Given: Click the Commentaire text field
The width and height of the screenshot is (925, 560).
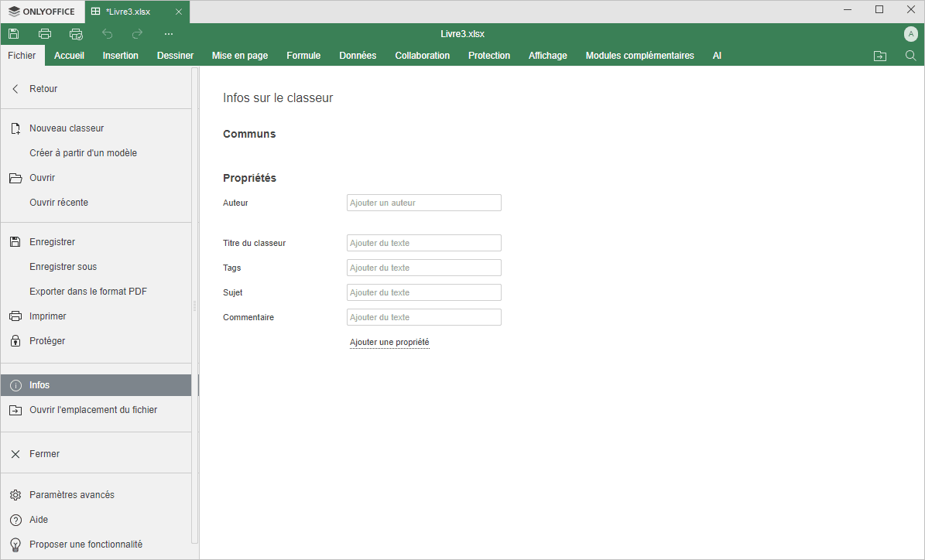Looking at the screenshot, I should pyautogui.click(x=423, y=317).
